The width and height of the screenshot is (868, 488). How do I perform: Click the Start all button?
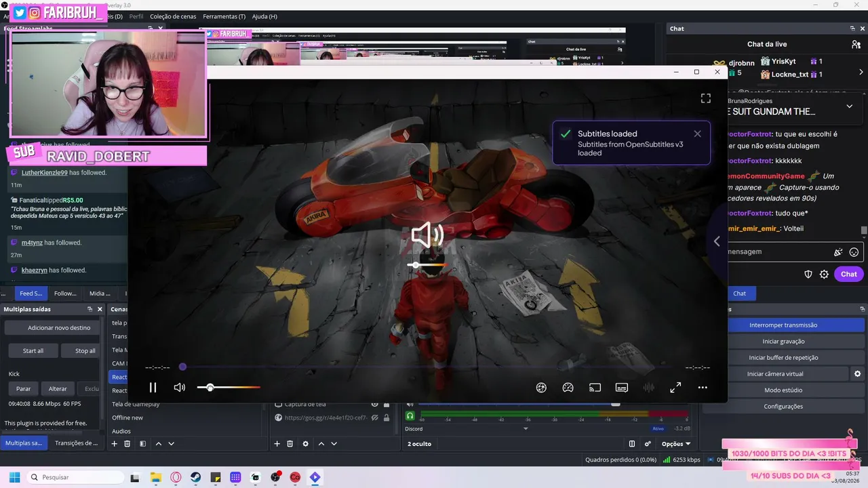coord(33,351)
